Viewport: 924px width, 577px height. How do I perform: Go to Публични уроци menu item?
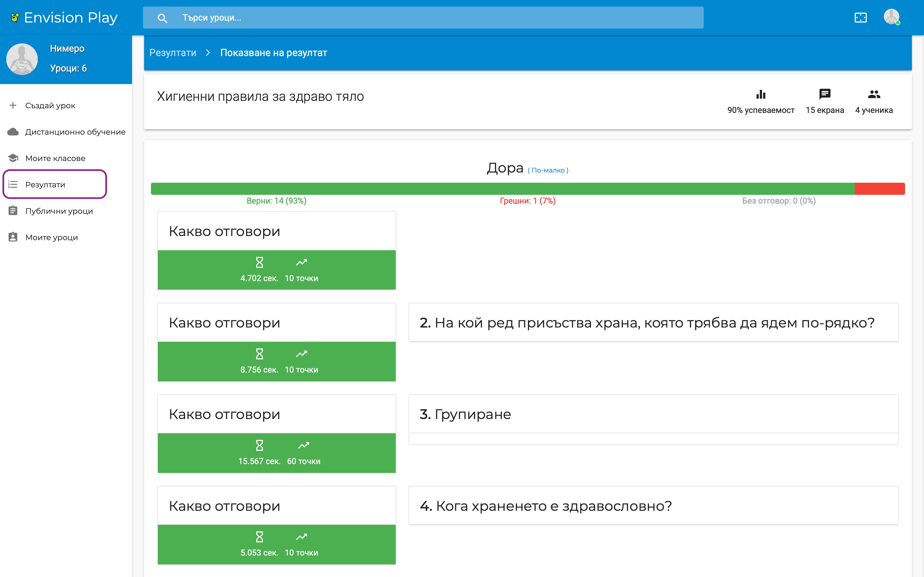tap(59, 211)
